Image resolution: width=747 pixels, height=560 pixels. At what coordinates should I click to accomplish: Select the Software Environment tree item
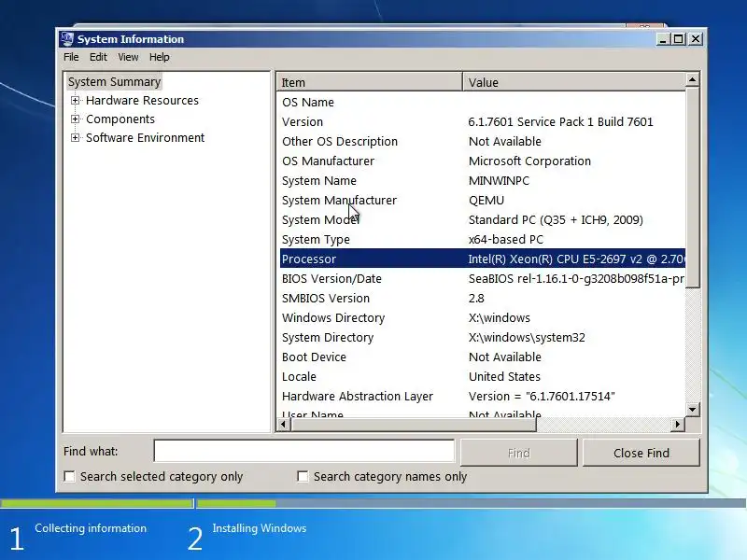tap(145, 137)
